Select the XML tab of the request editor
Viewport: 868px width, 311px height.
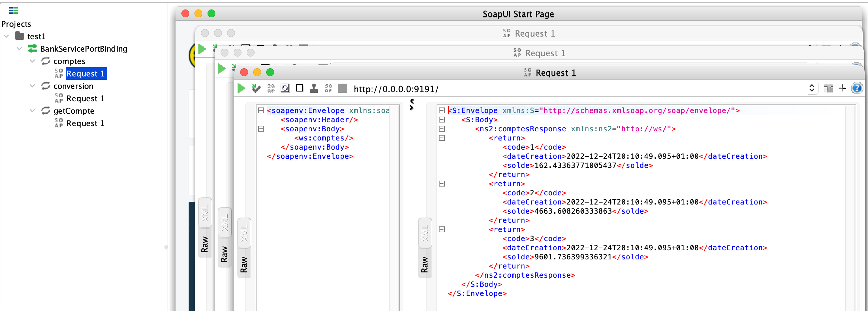(244, 233)
